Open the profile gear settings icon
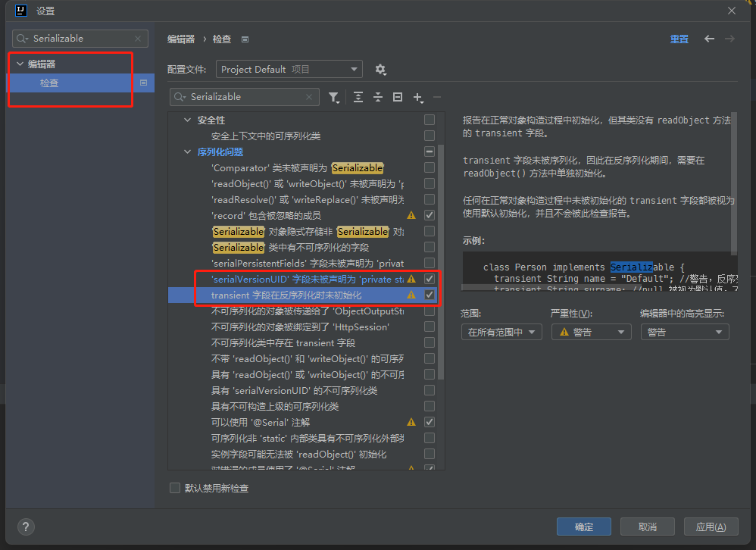756x550 pixels. coord(380,70)
